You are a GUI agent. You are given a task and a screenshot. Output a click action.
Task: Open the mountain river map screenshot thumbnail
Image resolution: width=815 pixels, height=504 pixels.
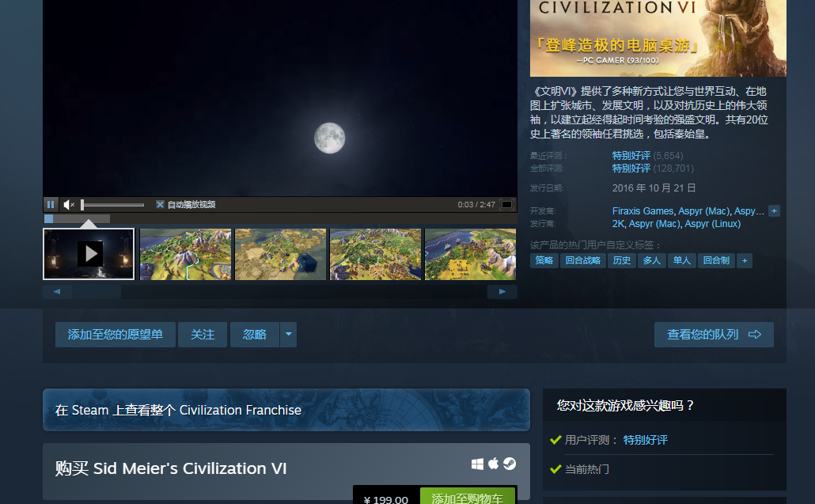tap(186, 254)
